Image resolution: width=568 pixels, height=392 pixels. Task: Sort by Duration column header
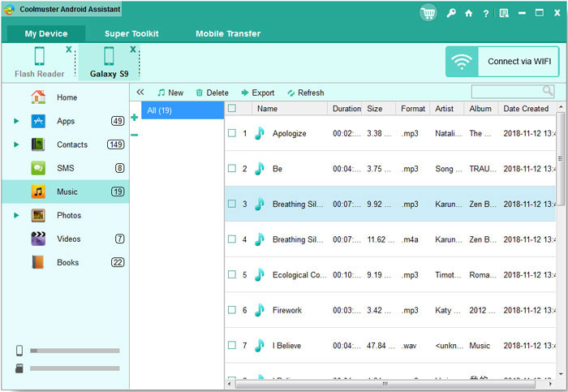pyautogui.click(x=345, y=109)
